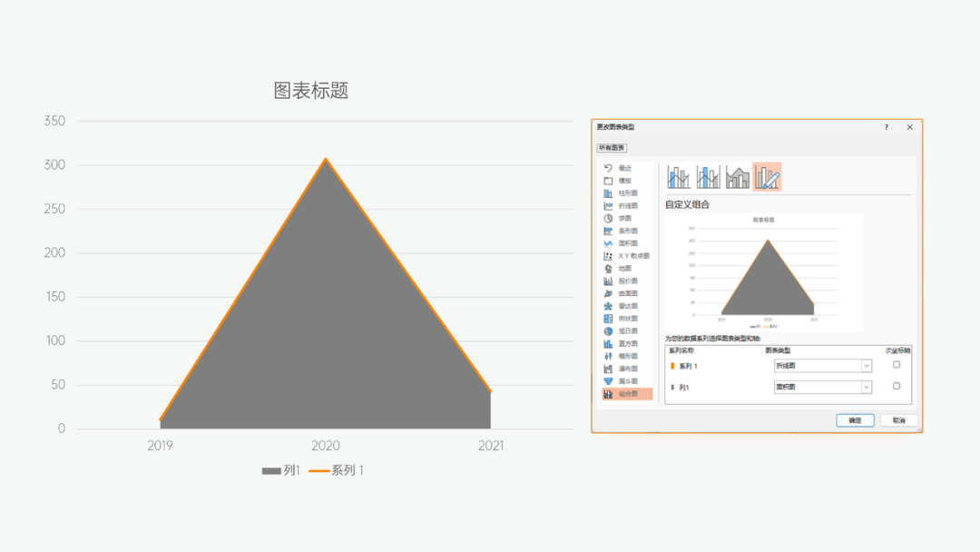980x552 pixels.
Task: Enable secondary axis for 系列 1
Action: (x=897, y=365)
